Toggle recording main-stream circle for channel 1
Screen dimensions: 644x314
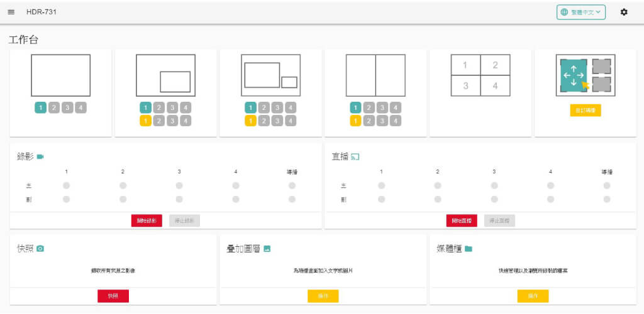pyautogui.click(x=66, y=186)
